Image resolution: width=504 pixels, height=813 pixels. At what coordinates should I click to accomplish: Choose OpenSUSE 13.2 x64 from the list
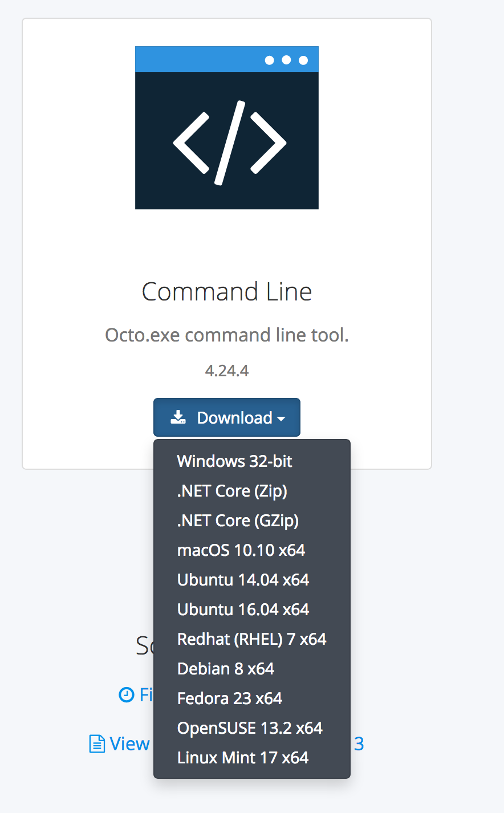point(250,728)
